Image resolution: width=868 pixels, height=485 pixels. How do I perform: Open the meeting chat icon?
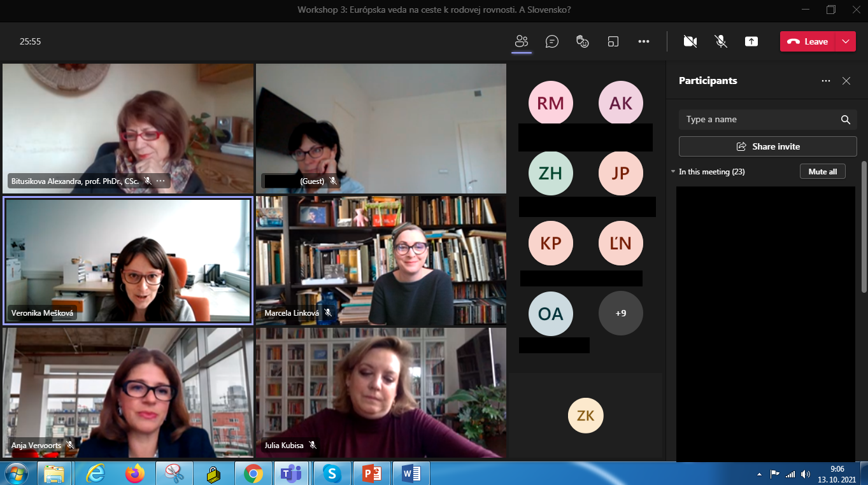click(x=552, y=41)
